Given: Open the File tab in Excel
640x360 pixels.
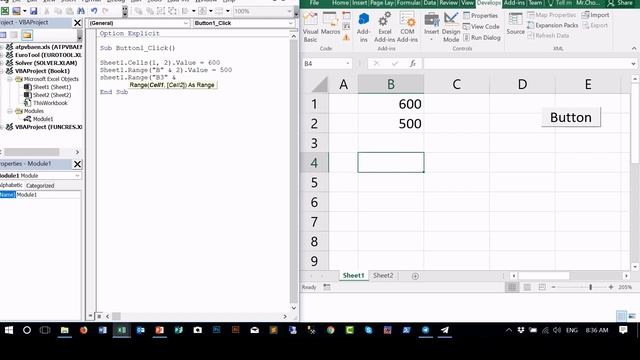Looking at the screenshot, I should 314,3.
